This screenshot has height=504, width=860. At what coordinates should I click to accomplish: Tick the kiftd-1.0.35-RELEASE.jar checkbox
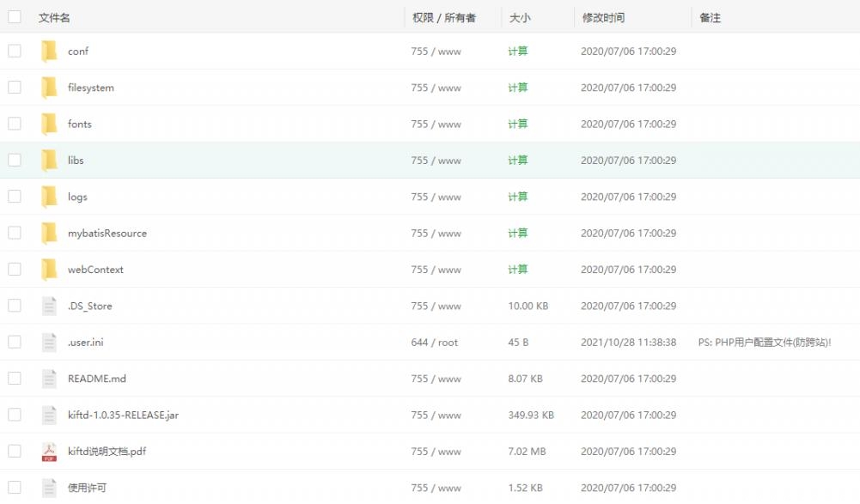[15, 415]
